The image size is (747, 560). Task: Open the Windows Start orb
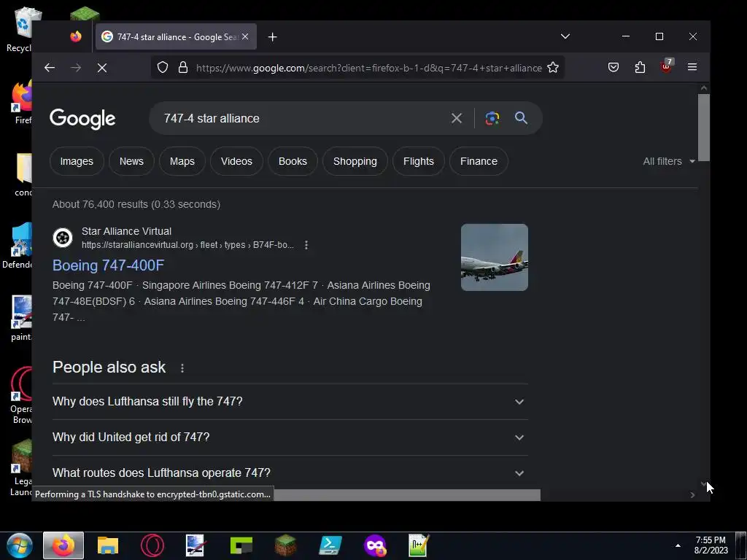click(20, 545)
